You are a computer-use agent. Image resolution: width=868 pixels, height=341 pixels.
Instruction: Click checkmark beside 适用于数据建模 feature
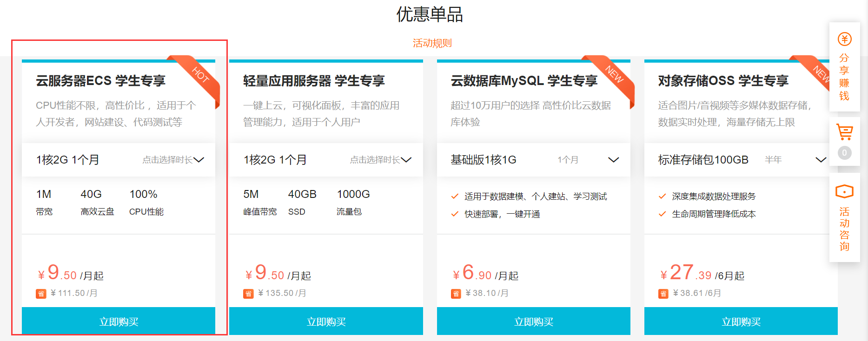pyautogui.click(x=455, y=197)
